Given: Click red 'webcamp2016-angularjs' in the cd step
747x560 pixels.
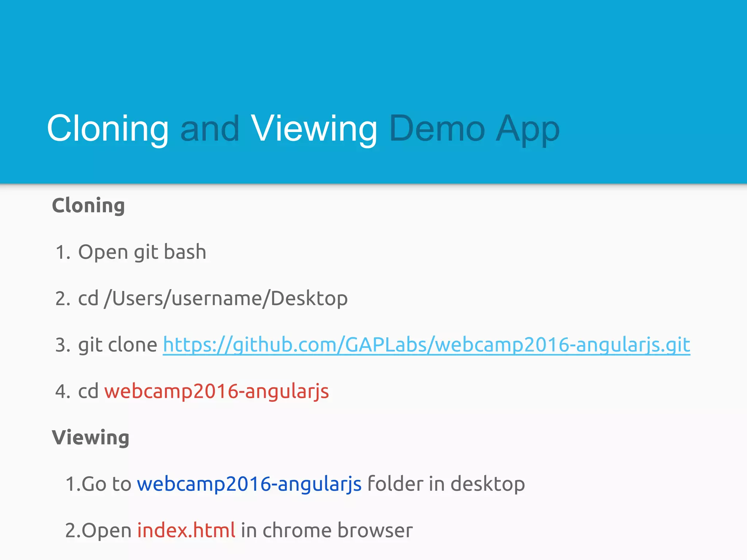Looking at the screenshot, I should 217,392.
